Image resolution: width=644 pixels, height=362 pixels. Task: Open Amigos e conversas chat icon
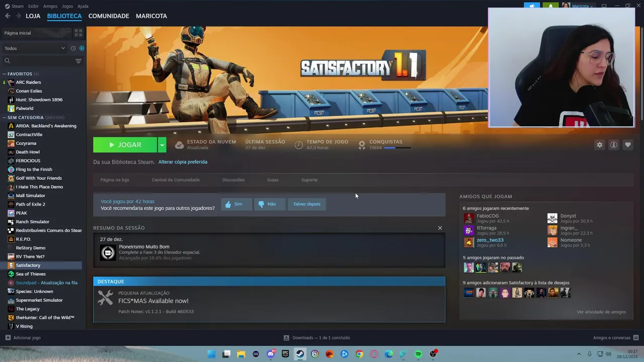point(636,338)
